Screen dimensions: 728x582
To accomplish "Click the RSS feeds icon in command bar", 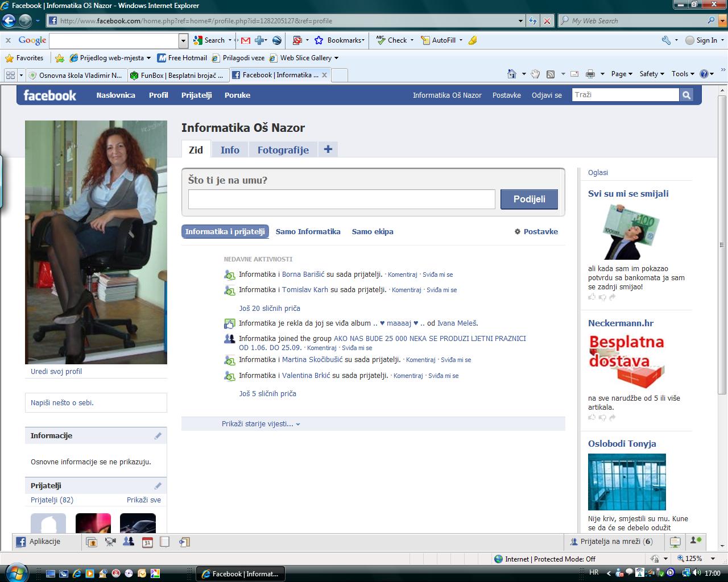I will pyautogui.click(x=551, y=74).
